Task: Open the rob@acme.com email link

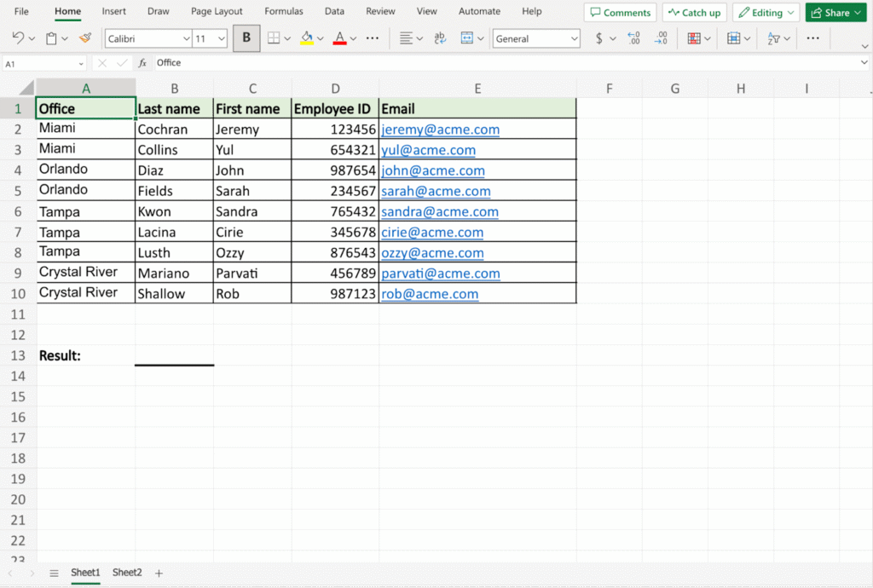Action: (430, 294)
